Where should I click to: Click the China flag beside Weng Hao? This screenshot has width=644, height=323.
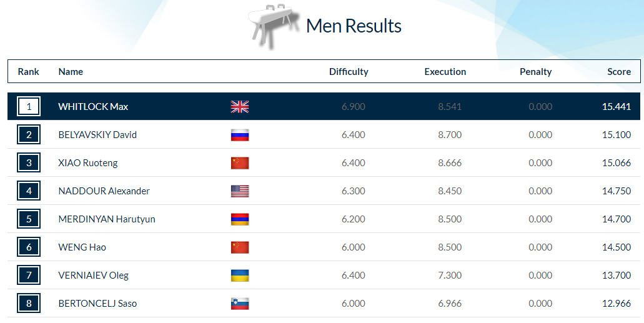(x=240, y=247)
